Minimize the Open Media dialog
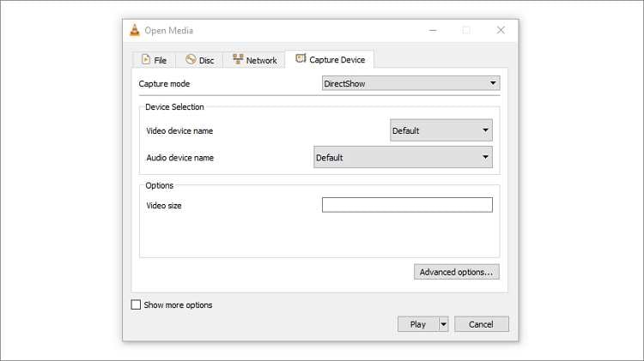Viewport: 644px width, 361px height. 433,30
